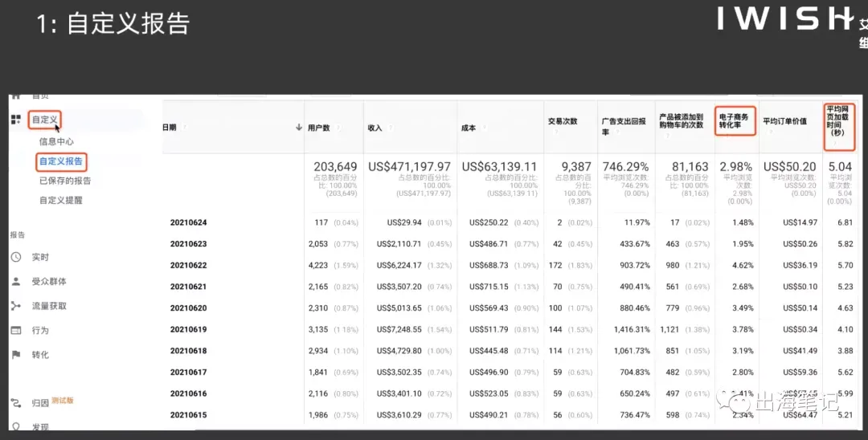Click total transactions value 9,387
Image resolution: width=868 pixels, height=440 pixels.
576,166
